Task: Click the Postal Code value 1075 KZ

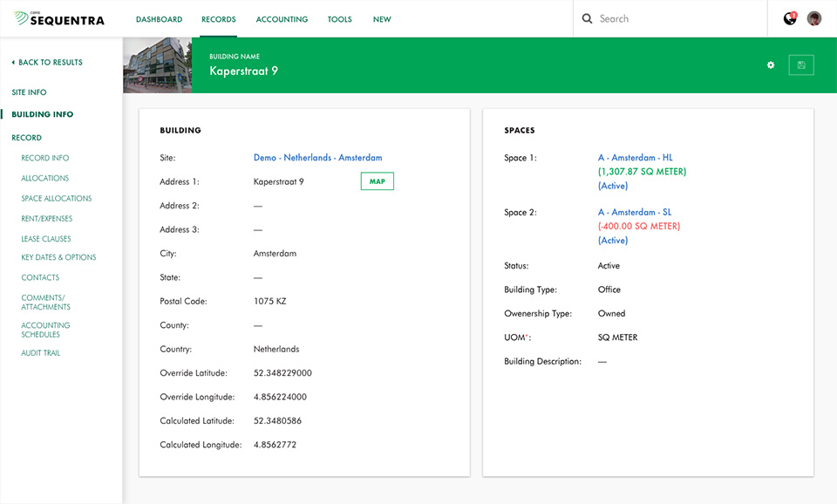Action: coord(269,301)
